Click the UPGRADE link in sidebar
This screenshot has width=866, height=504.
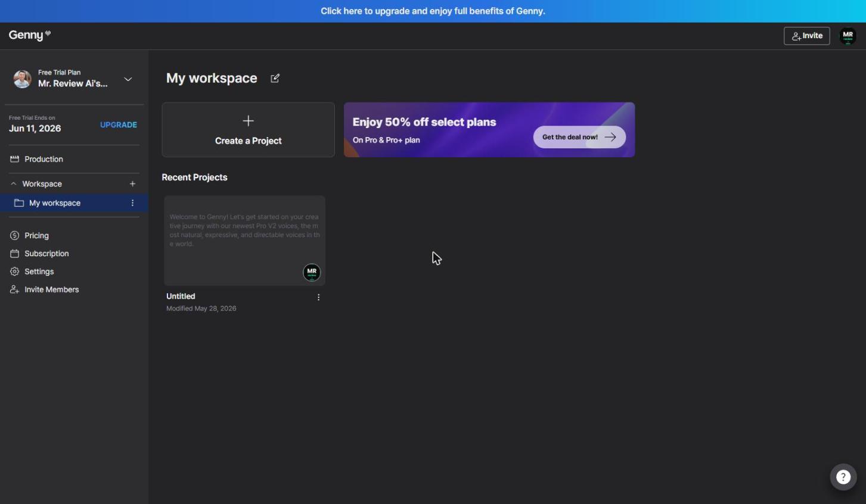click(119, 125)
